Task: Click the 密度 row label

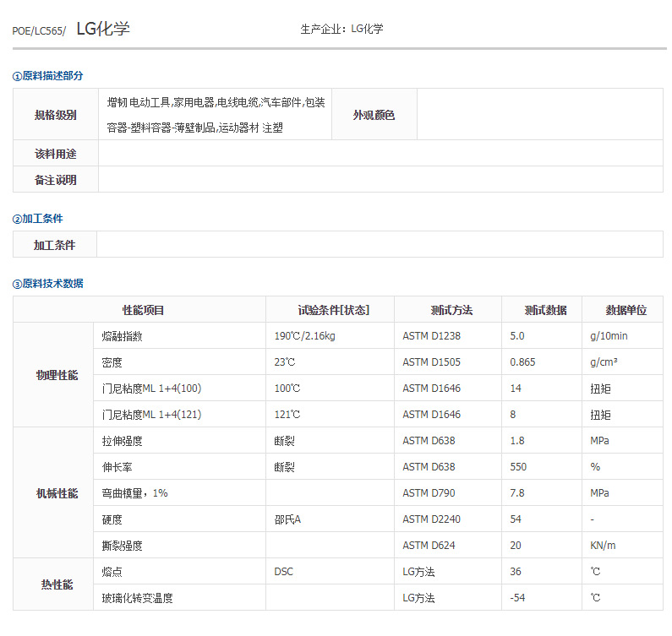Action: tap(112, 362)
